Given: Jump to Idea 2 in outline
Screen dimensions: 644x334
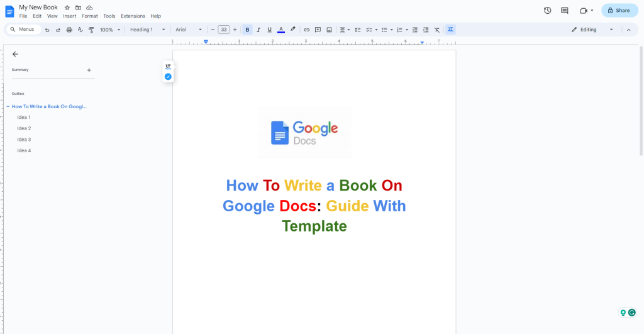Looking at the screenshot, I should click(x=24, y=128).
